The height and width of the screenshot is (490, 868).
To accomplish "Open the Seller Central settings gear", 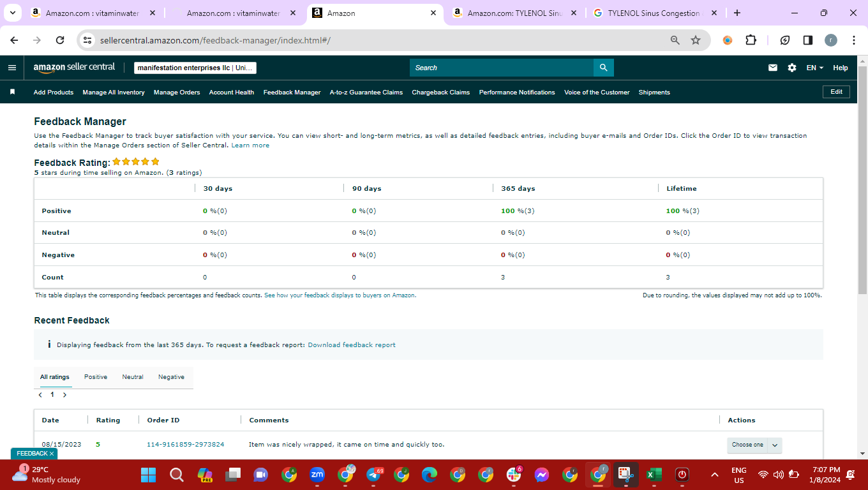I will pos(792,68).
